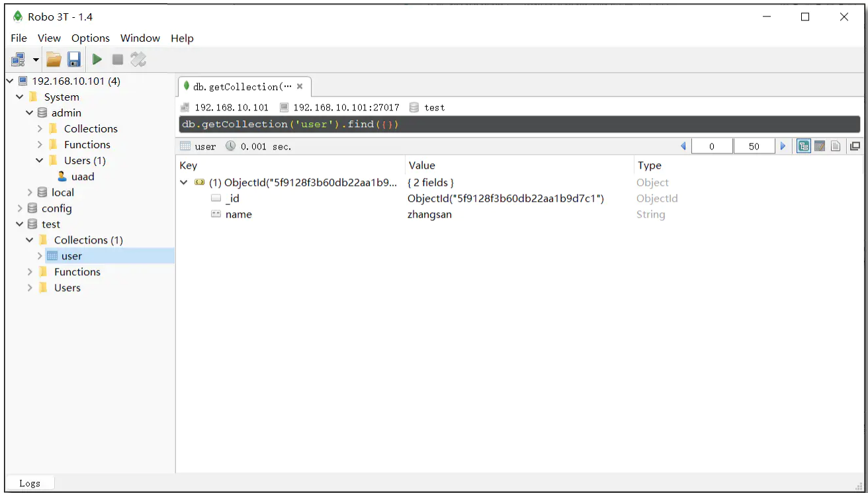Open the View menu
This screenshot has height=493, width=868.
tap(49, 38)
